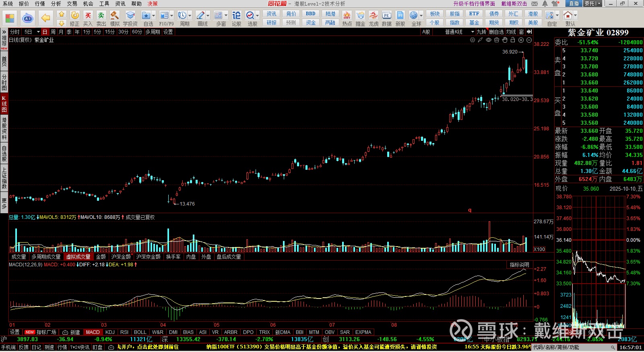Click the BBD button
This screenshot has height=352, width=644.
tap(311, 14)
